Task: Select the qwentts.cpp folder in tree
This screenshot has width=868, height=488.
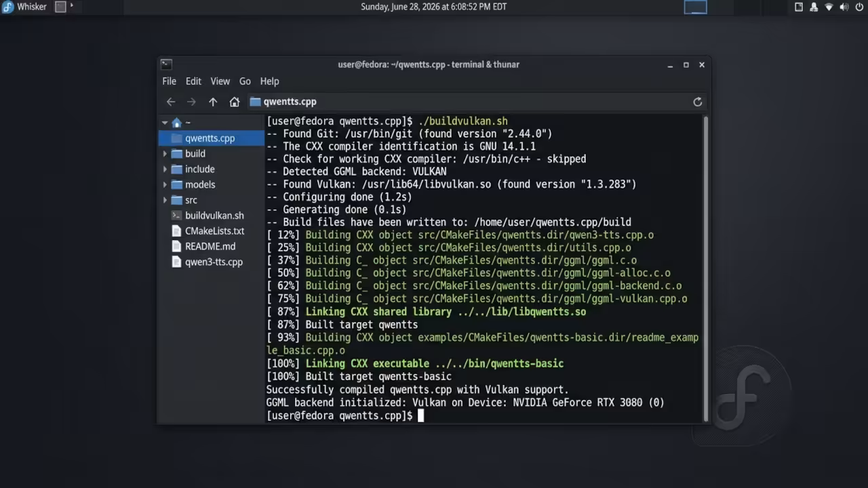Action: 211,138
